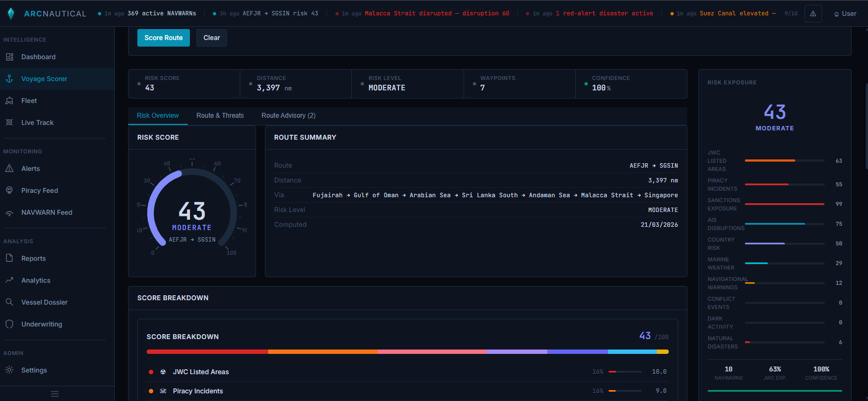868x401 pixels.
Task: Click the 369 active NAVWARNs ticker item
Action: [x=147, y=14]
